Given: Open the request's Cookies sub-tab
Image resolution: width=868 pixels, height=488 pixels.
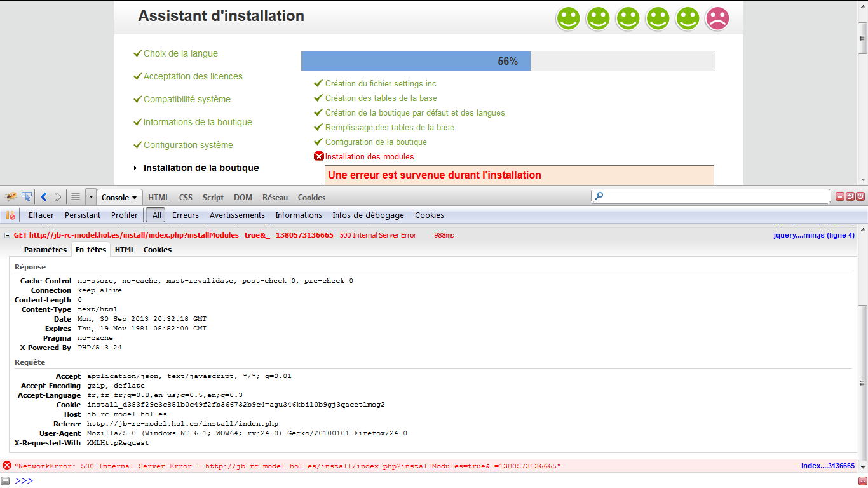Looking at the screenshot, I should point(158,250).
